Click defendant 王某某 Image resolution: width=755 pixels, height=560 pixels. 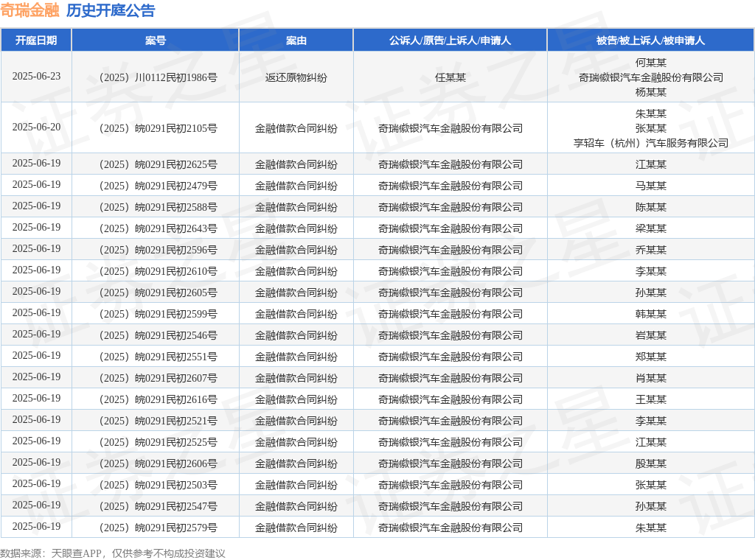pos(650,399)
